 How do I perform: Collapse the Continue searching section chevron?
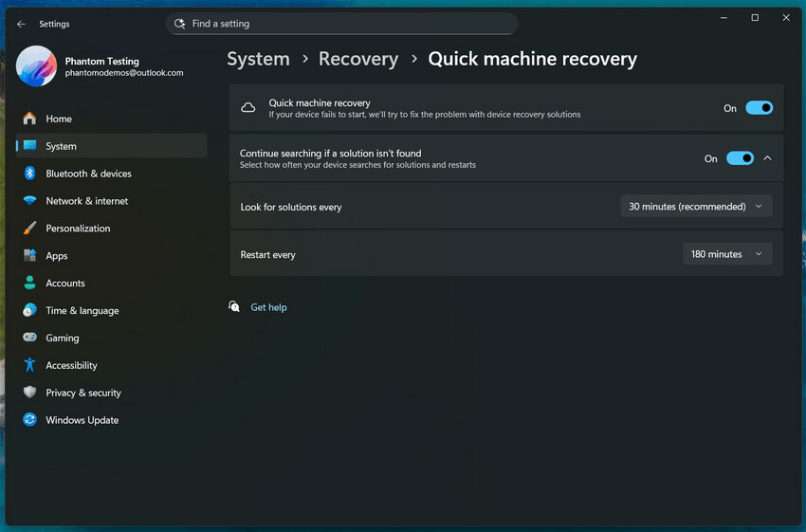pos(768,158)
